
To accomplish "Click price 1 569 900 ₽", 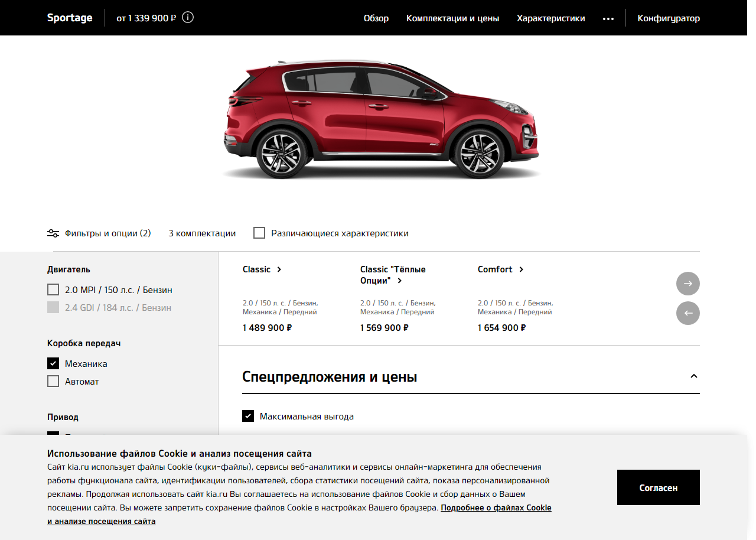I will [384, 328].
